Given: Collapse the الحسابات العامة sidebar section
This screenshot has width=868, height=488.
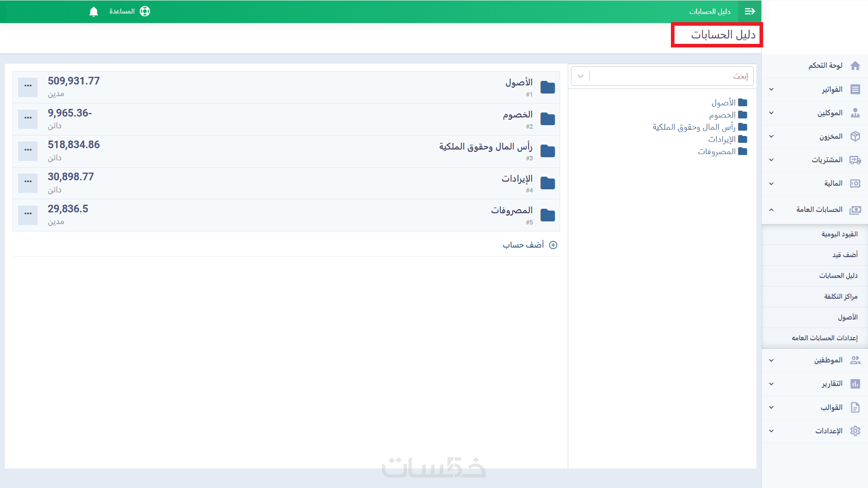Looking at the screenshot, I should click(771, 210).
